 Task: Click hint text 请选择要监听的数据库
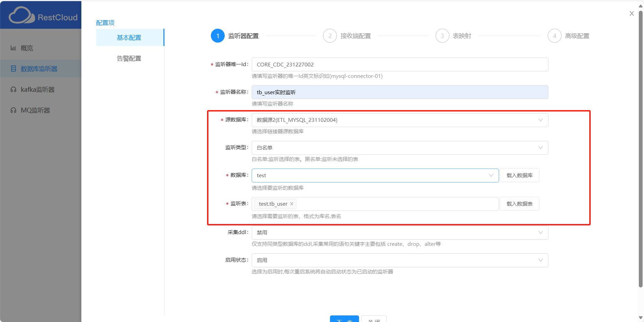click(x=278, y=188)
